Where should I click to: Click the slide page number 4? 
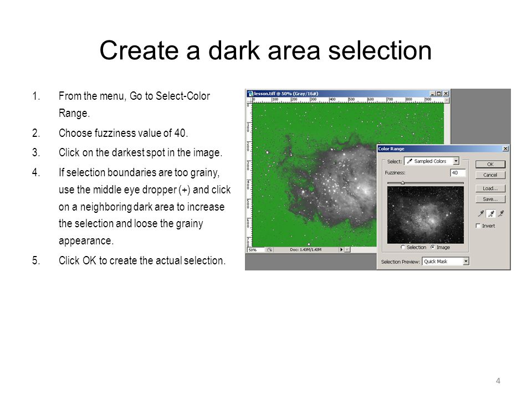[x=498, y=381]
